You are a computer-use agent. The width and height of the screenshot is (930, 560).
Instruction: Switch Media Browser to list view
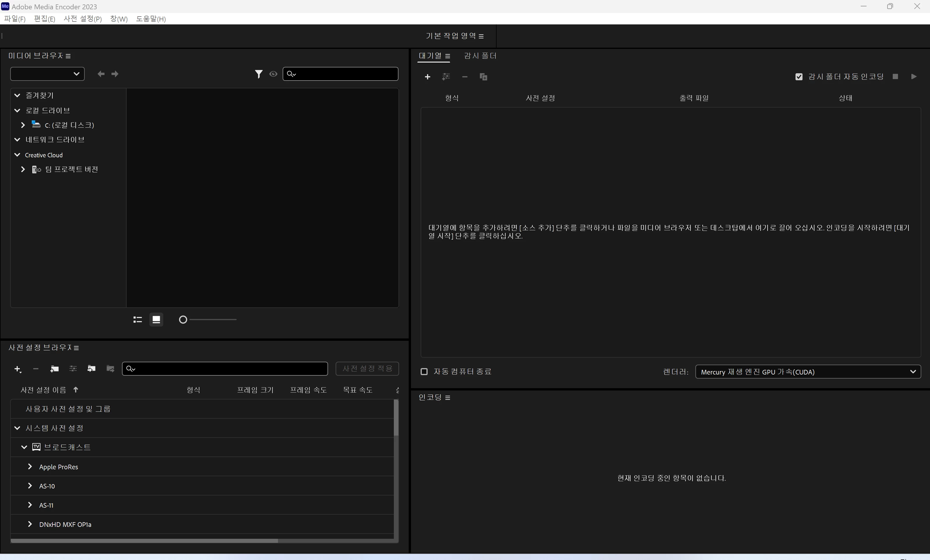[x=137, y=320]
